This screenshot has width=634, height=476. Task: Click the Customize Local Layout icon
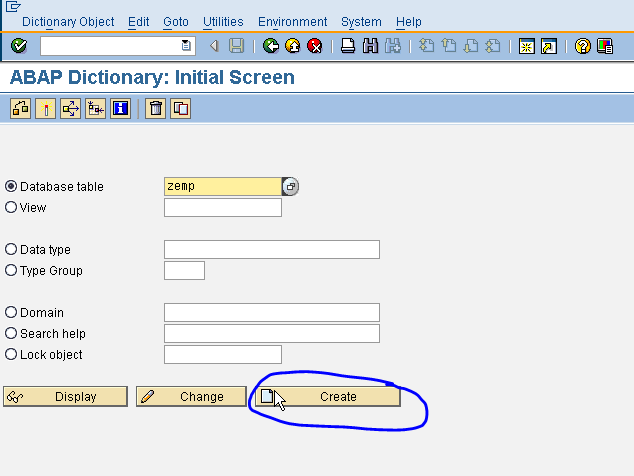pos(605,46)
